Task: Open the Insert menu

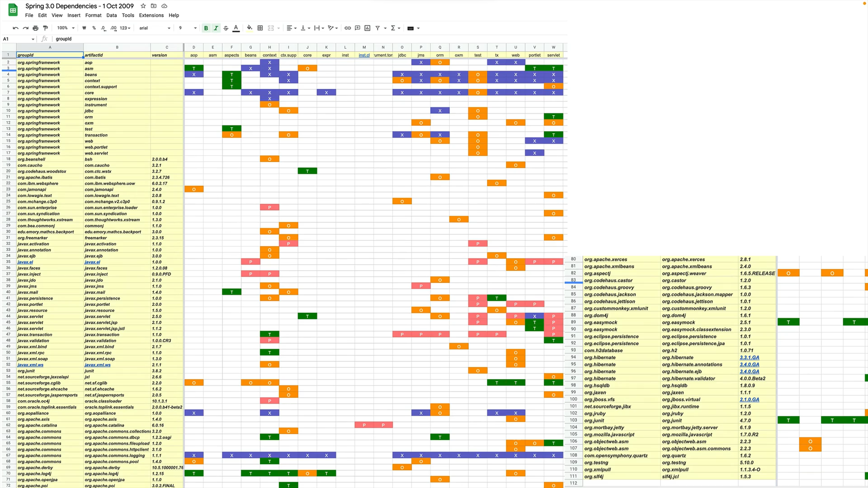Action: click(x=74, y=15)
